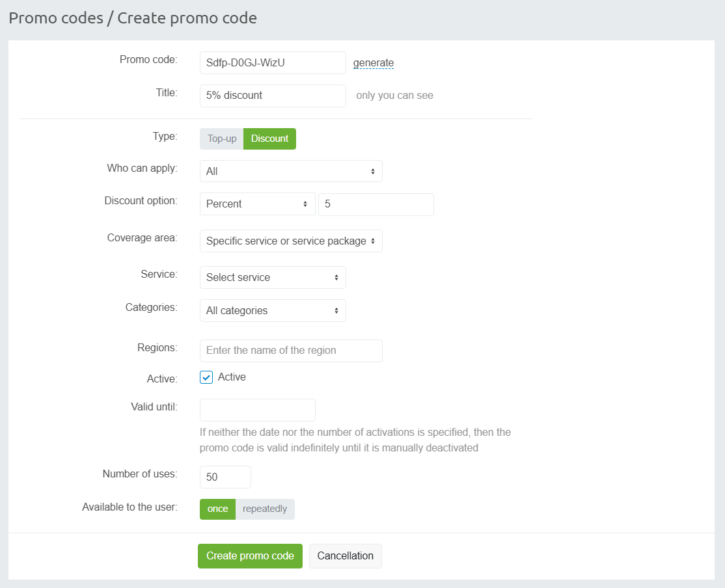This screenshot has height=588, width=725.
Task: Open the Who can apply dropdown
Action: tap(291, 171)
